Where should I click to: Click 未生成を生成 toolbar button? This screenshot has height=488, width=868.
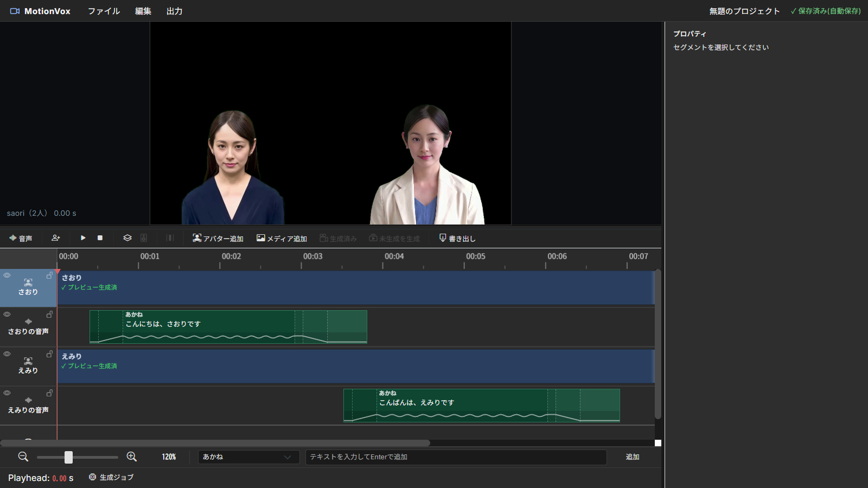394,238
